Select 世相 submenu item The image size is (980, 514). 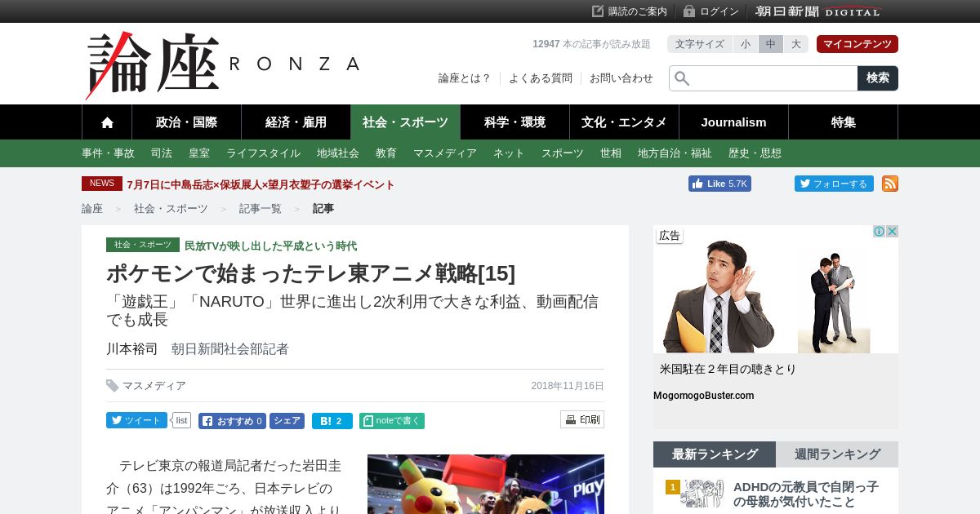click(611, 153)
